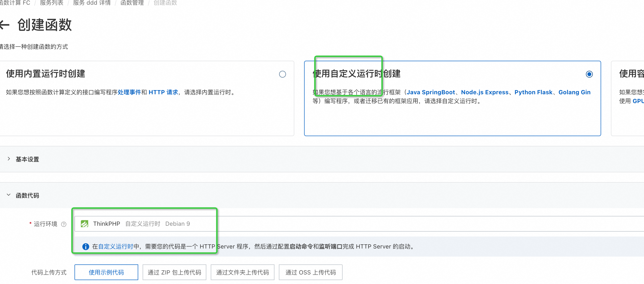Open the HTTP 请求 link
644x284 pixels.
163,92
